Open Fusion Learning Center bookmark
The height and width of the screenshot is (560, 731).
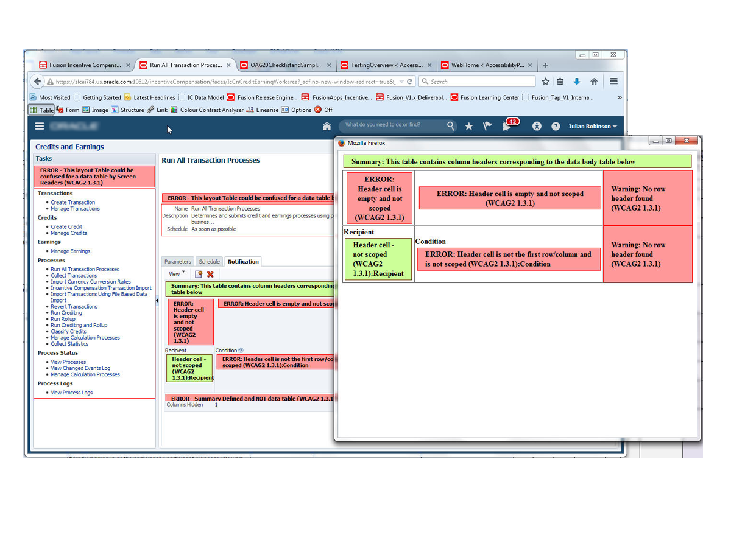click(485, 97)
